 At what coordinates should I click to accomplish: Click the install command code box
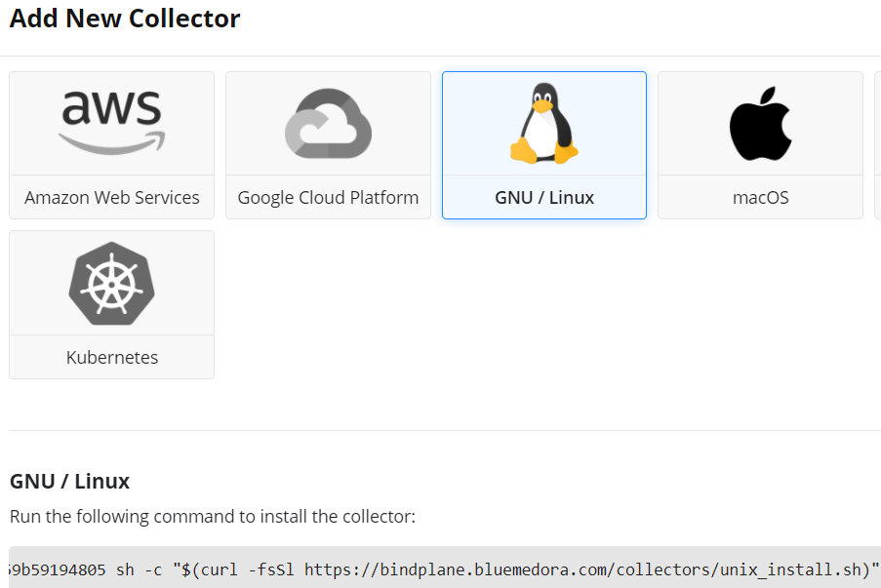pyautogui.click(x=445, y=568)
